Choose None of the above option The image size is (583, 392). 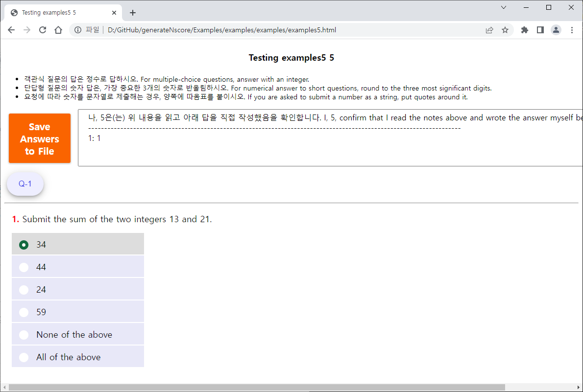(78, 334)
